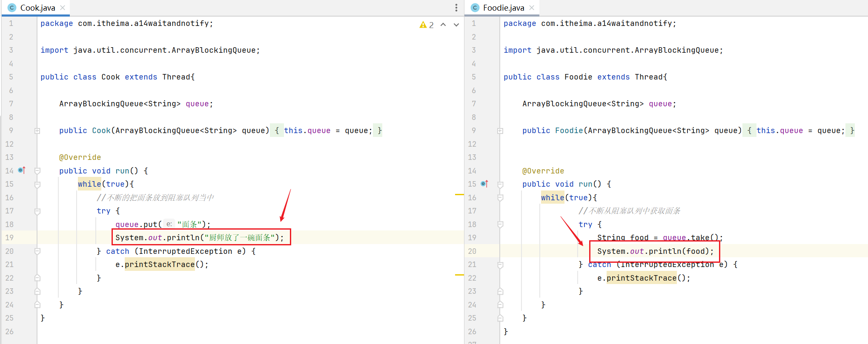Image resolution: width=868 pixels, height=344 pixels.
Task: Click the upper warning stripe mark on Cook.java scrollbar
Action: point(459,194)
